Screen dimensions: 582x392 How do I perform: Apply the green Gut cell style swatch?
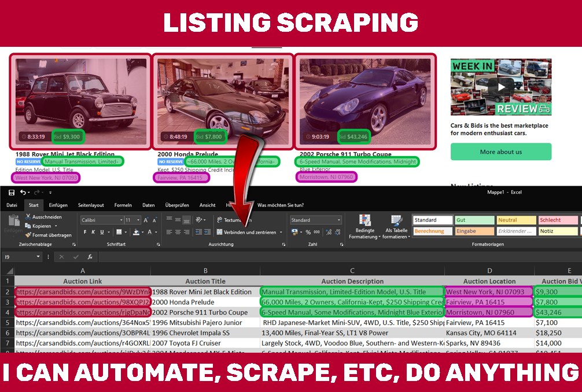[474, 220]
